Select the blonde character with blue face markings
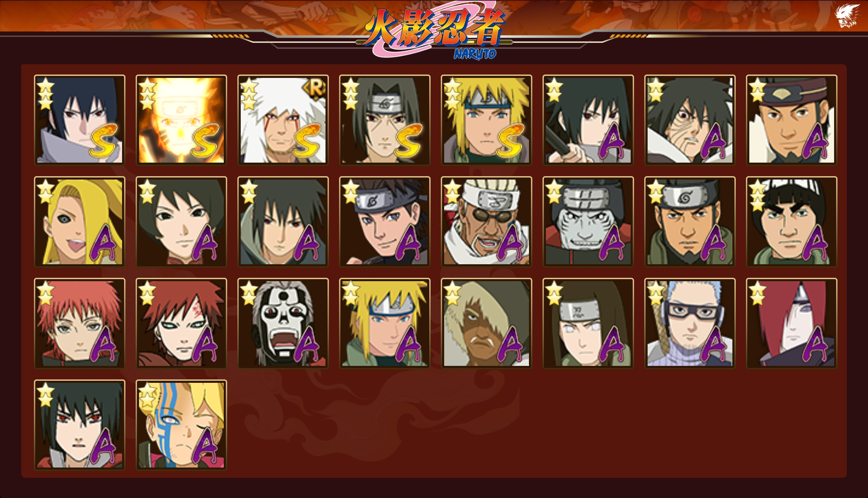The height and width of the screenshot is (498, 868). pyautogui.click(x=181, y=425)
